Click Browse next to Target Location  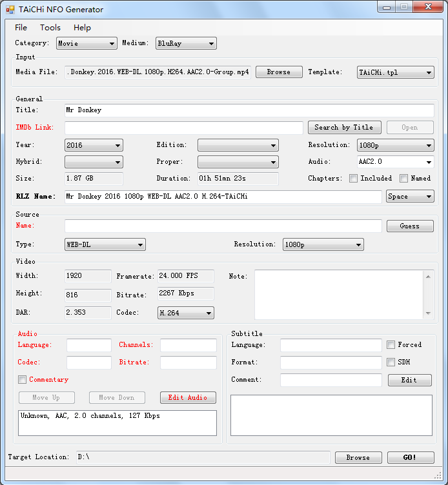coord(358,457)
